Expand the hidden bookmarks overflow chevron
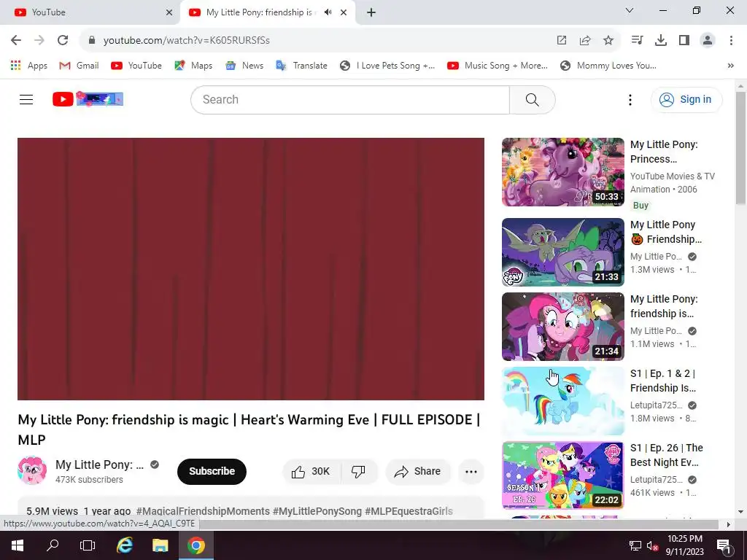747x560 pixels. point(730,66)
